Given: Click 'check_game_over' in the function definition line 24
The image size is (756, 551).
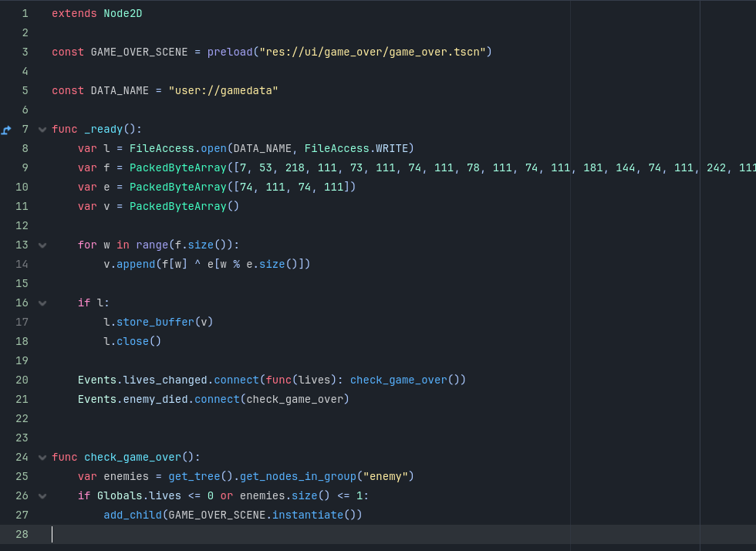Looking at the screenshot, I should point(133,458).
